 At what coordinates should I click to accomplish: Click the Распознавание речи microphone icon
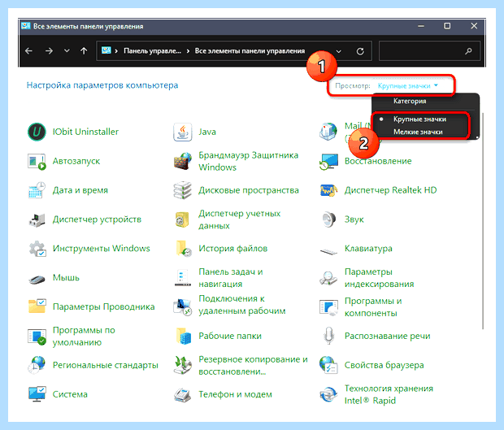pyautogui.click(x=328, y=337)
